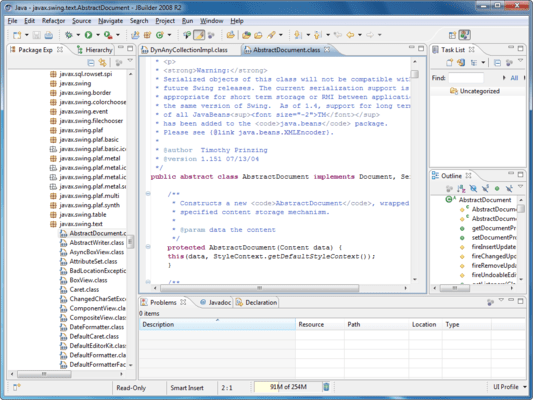Viewport: 533px width, 400px height.
Task: Click the Find field in Task List
Action: (x=465, y=78)
